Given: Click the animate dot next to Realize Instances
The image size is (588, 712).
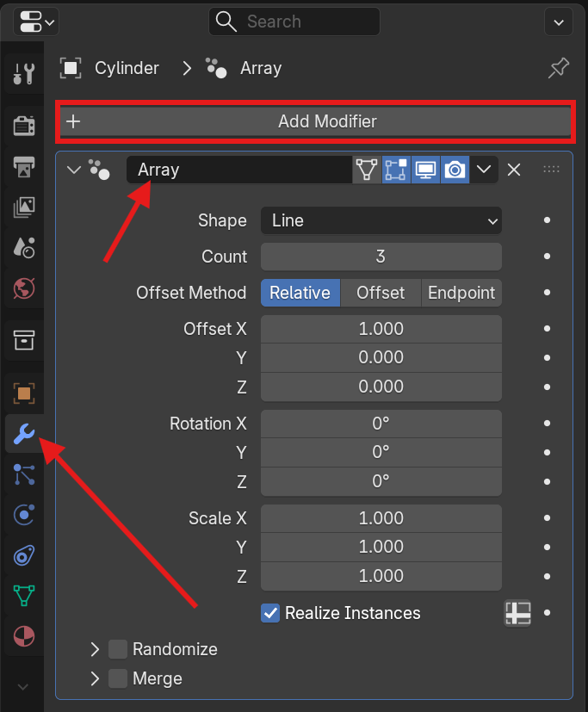Looking at the screenshot, I should click(548, 612).
